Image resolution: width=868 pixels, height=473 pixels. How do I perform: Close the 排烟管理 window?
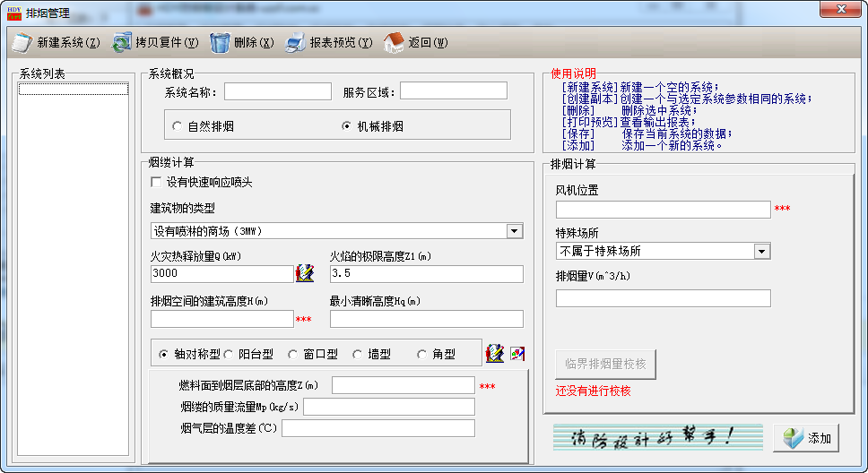click(840, 9)
